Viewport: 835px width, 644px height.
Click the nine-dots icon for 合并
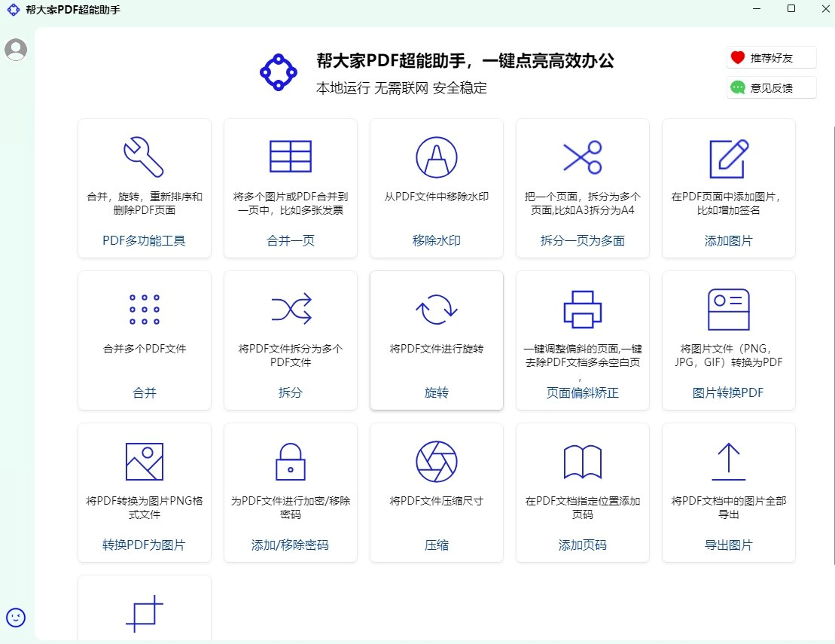[145, 310]
